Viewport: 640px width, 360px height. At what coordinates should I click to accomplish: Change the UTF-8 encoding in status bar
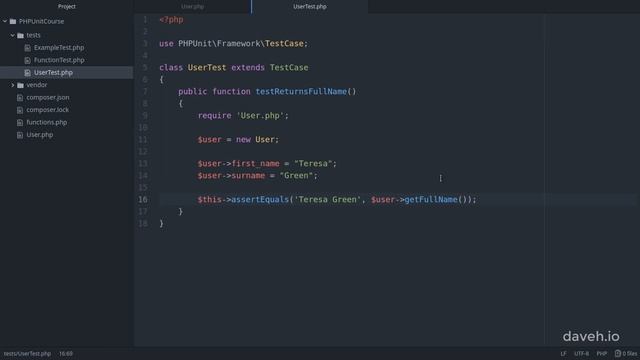(581, 353)
